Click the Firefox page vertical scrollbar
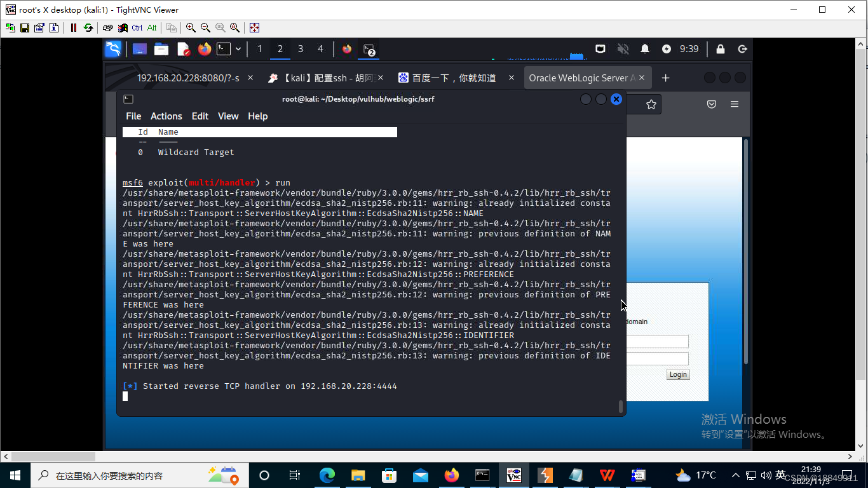 [x=746, y=251]
